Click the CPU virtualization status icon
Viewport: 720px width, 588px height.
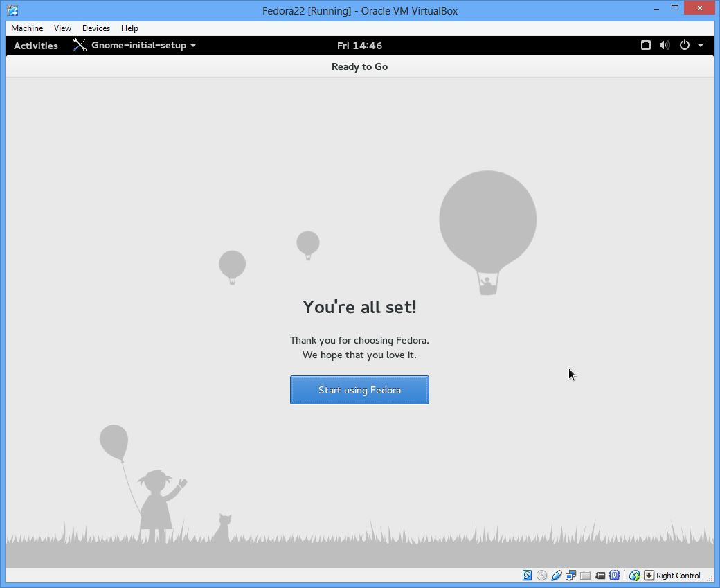pos(614,575)
